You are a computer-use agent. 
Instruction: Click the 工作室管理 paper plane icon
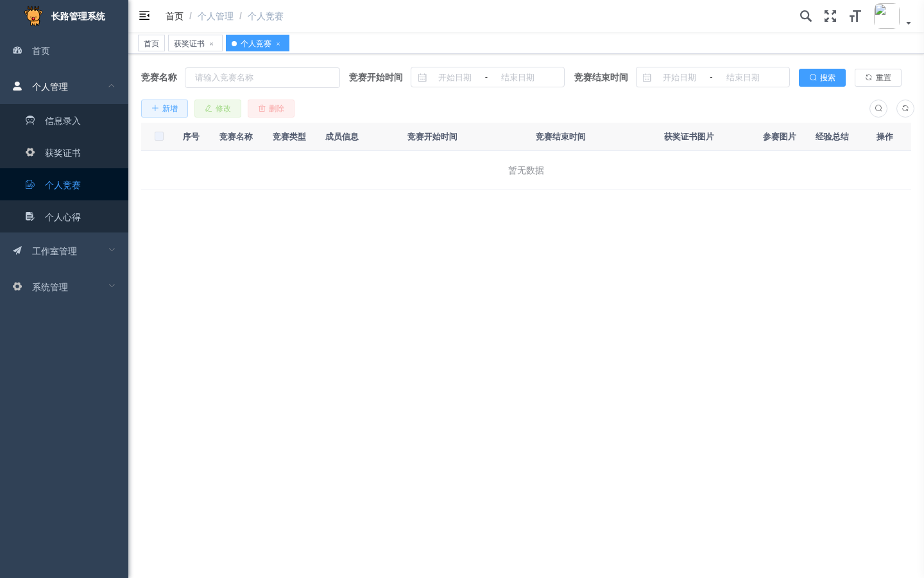point(17,250)
